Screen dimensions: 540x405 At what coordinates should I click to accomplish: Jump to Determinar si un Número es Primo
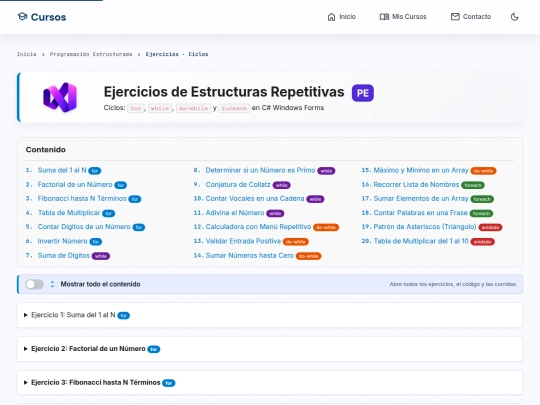pyautogui.click(x=260, y=170)
